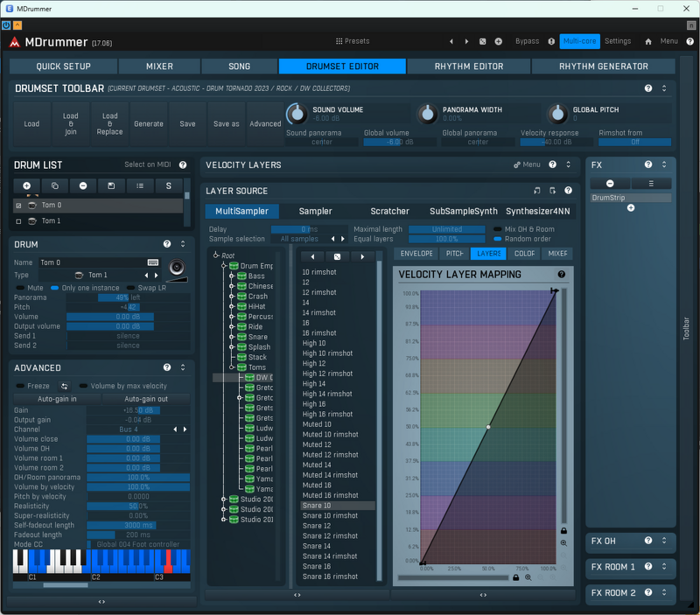This screenshot has width=700, height=615.
Task: Click the zoom icon below mapping graph
Action: 528,577
